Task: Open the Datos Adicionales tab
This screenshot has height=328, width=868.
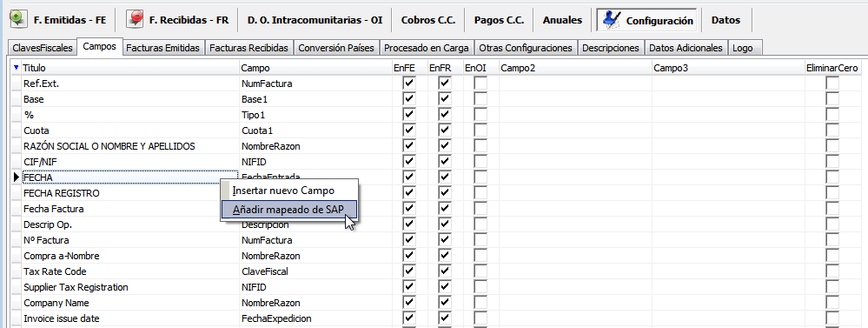Action: pyautogui.click(x=686, y=48)
